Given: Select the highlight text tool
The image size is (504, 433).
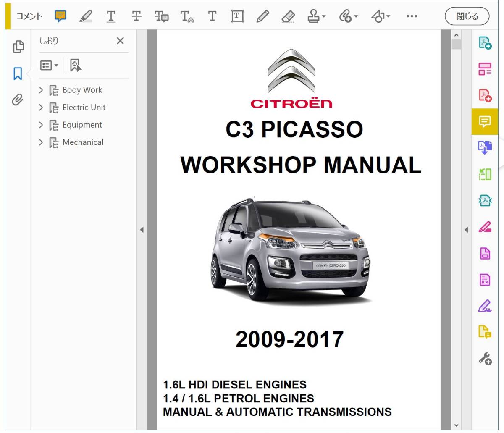Looking at the screenshot, I should [86, 16].
